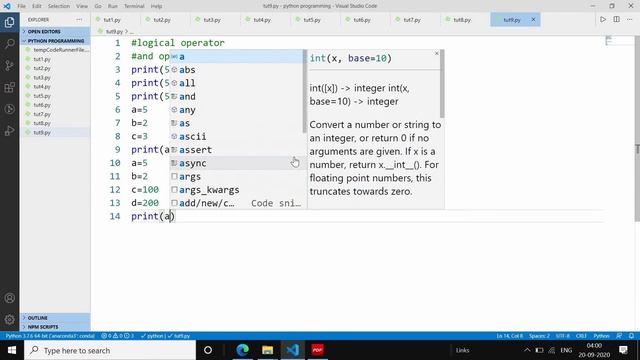Viewport: 640px width, 360px height.
Task: Select the 'all' suggestion
Action: 237,83
